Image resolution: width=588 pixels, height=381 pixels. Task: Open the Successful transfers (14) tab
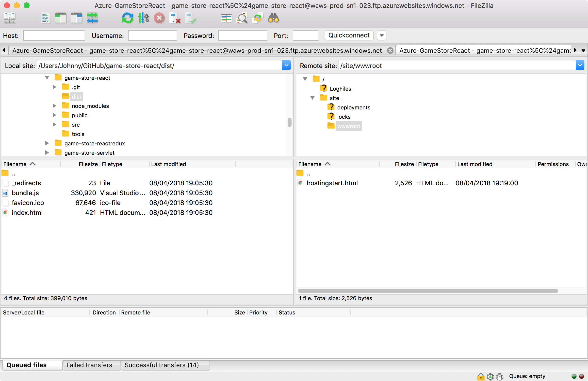click(x=165, y=365)
